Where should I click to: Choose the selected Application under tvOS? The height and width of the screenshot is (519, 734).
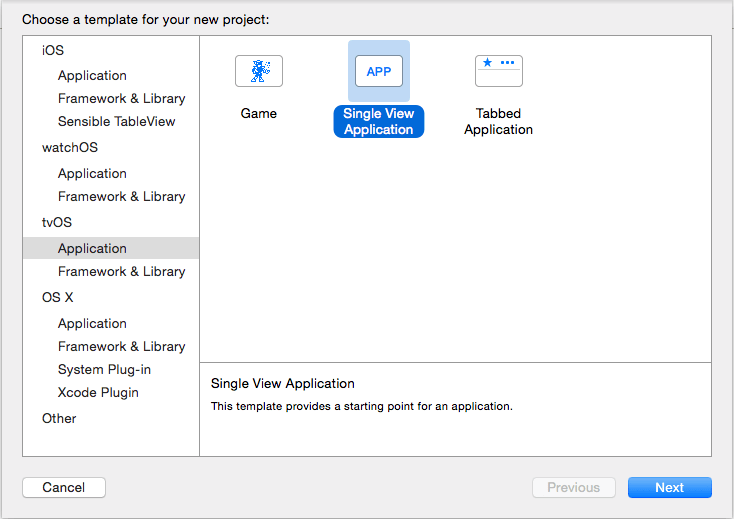111,248
